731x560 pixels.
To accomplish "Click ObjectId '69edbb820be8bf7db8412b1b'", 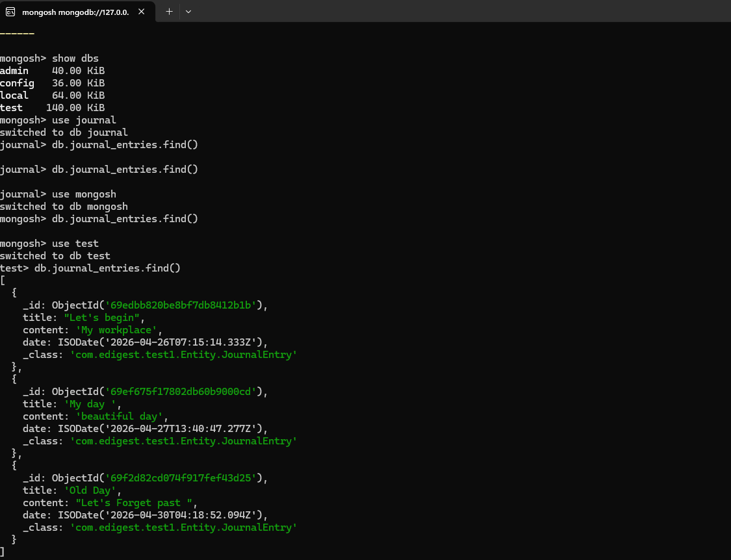I will click(181, 305).
